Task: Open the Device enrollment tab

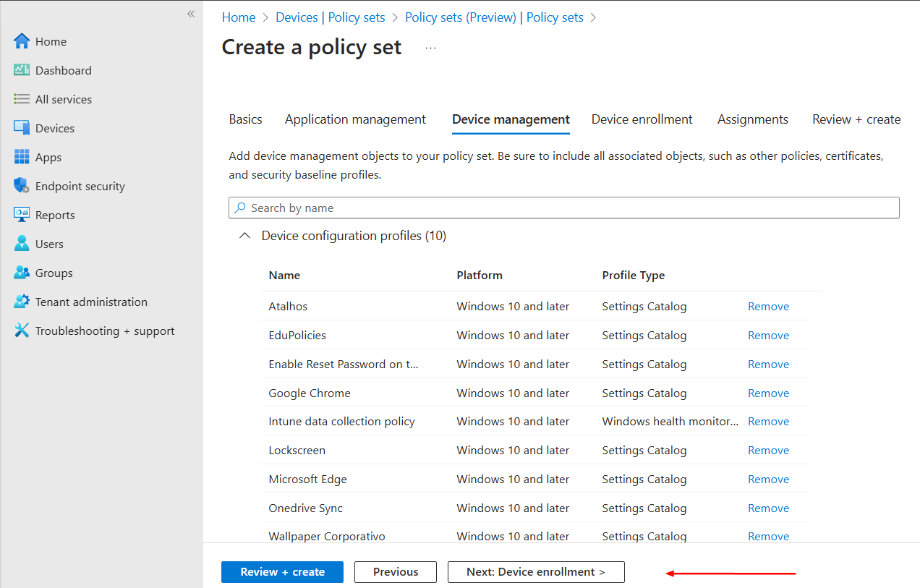Action: [642, 119]
